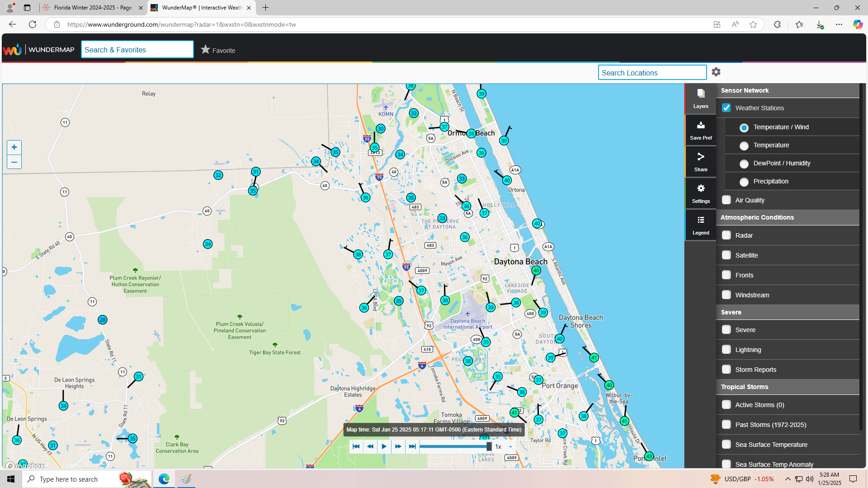Viewport: 868px width, 488px height.
Task: Open the Windows Start menu
Action: pyautogui.click(x=11, y=479)
